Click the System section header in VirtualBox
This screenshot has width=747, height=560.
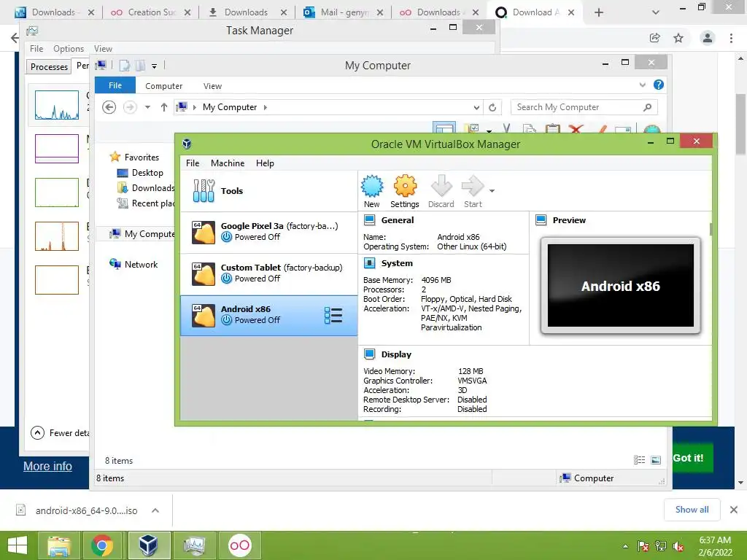coord(396,263)
